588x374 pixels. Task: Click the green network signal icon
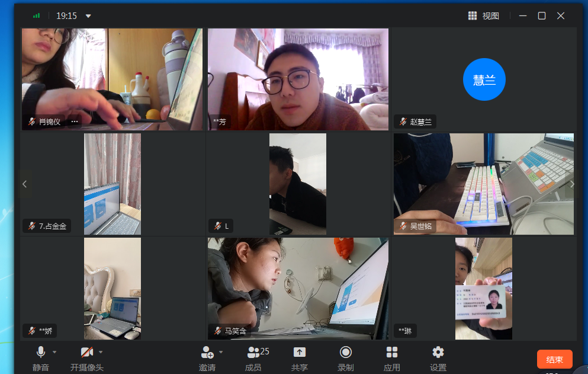click(x=37, y=16)
